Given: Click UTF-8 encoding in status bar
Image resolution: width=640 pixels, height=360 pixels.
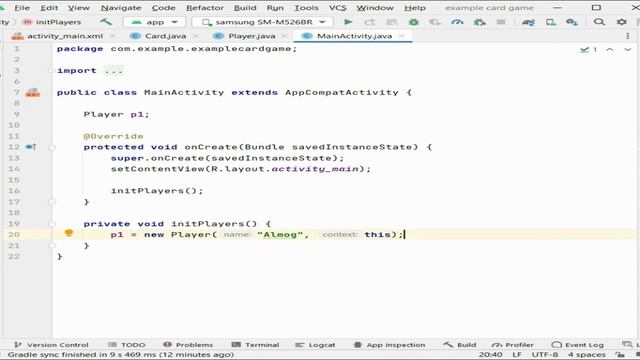Looking at the screenshot, I should (x=545, y=355).
